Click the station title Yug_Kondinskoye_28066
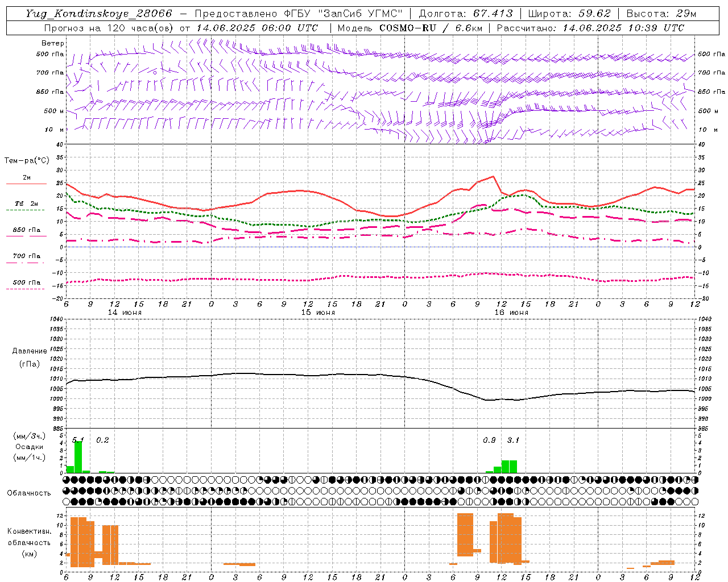This screenshot has width=728, height=582. coord(99,14)
